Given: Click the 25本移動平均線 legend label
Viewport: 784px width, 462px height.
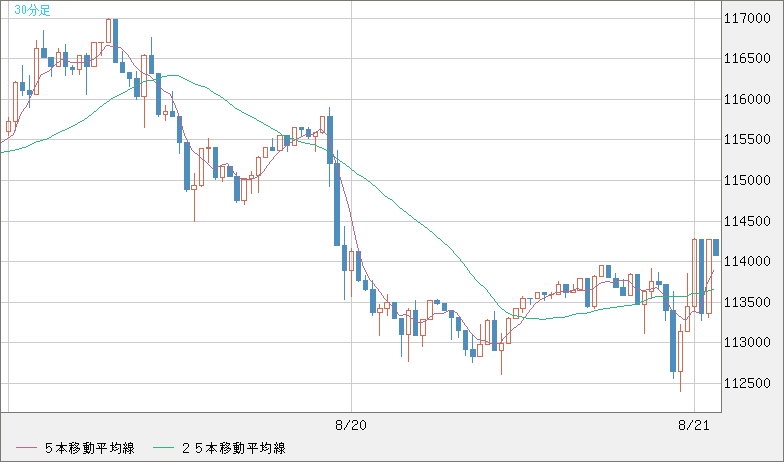Looking at the screenshot, I should 234,448.
